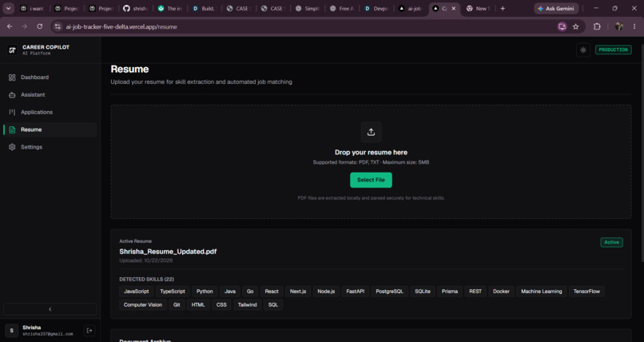The height and width of the screenshot is (342, 644).
Task: Open a new browser tab with plus
Action: pos(503,8)
